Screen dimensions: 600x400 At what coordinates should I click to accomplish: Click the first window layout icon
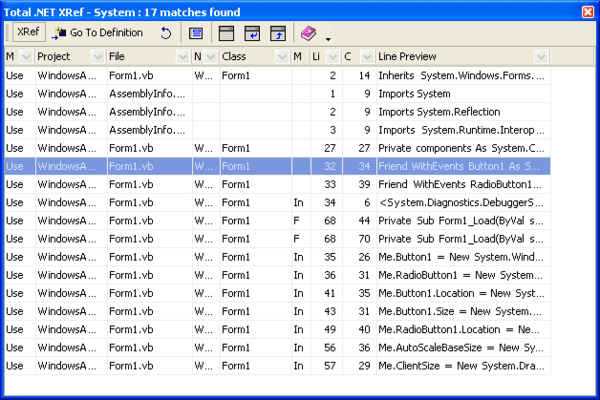coord(226,33)
